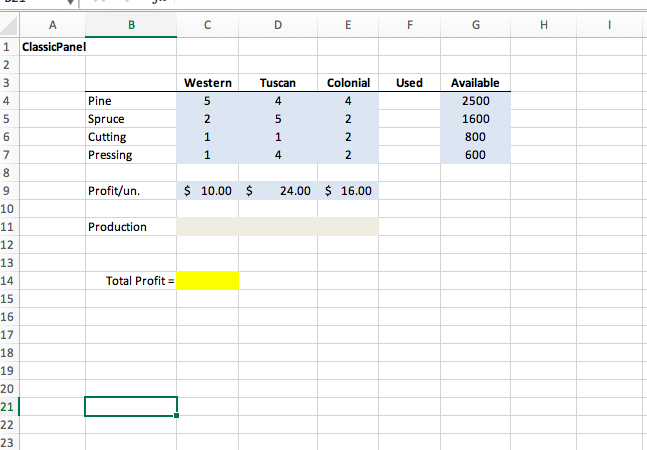This screenshot has width=647, height=450.
Task: Click Pressing Tuscan value 4
Action: tap(278, 155)
